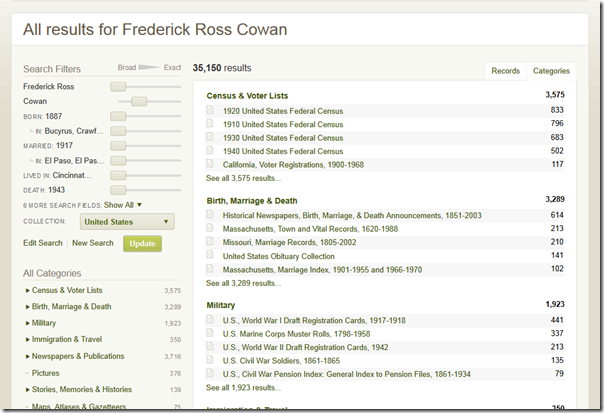Expand Show All search fields
604x413 pixels.
tap(122, 205)
